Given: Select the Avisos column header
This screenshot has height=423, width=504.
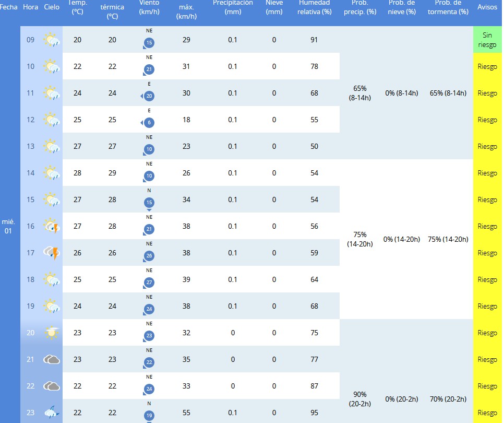Looking at the screenshot, I should (487, 7).
